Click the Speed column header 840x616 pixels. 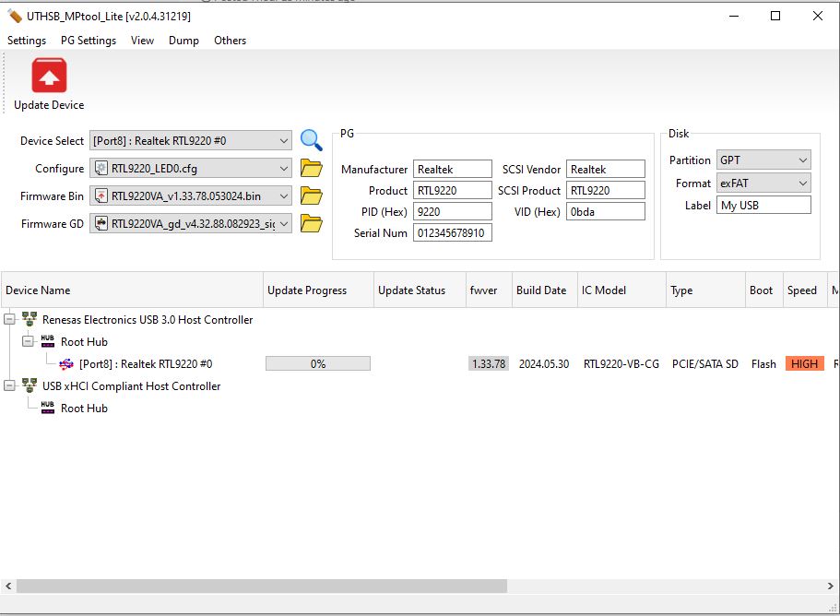(805, 290)
